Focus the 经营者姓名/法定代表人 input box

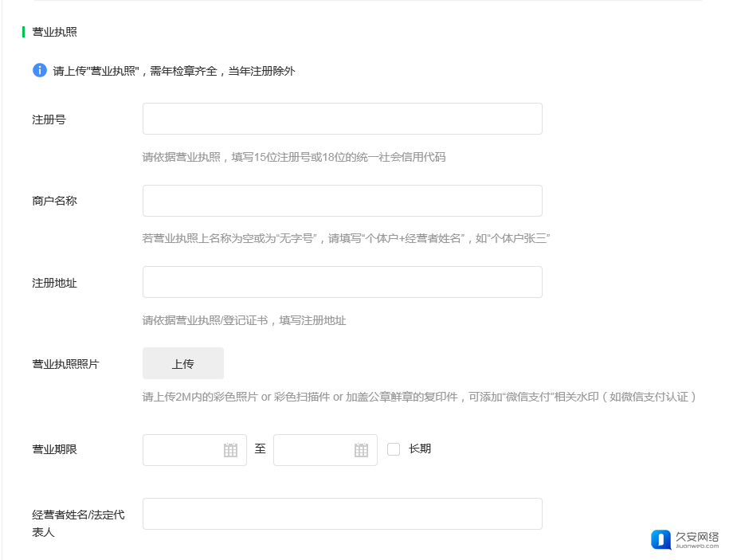(x=342, y=514)
